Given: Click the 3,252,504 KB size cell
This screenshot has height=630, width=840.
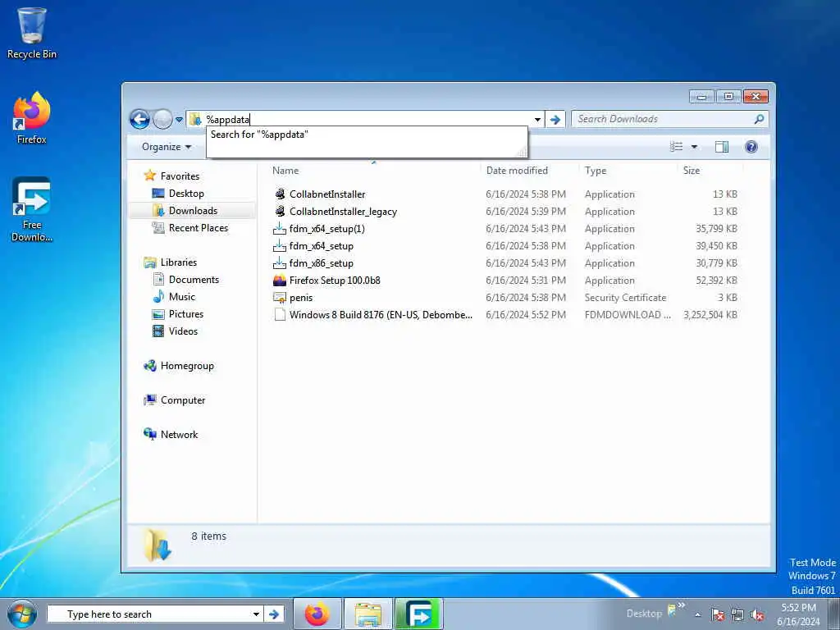Looking at the screenshot, I should (710, 314).
